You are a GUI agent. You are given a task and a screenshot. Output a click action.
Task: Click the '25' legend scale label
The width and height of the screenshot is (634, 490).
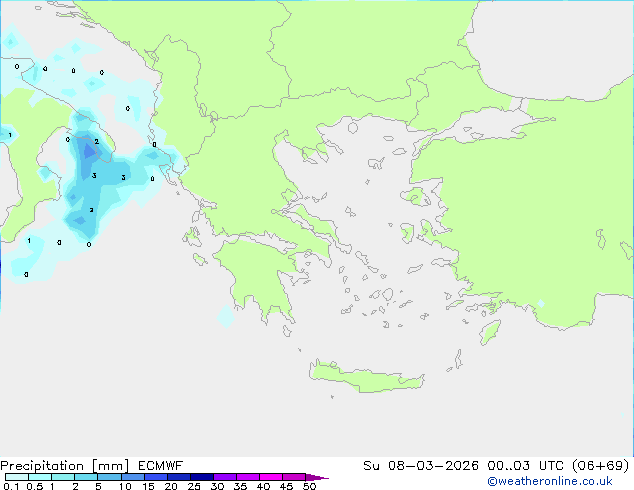coord(194,486)
